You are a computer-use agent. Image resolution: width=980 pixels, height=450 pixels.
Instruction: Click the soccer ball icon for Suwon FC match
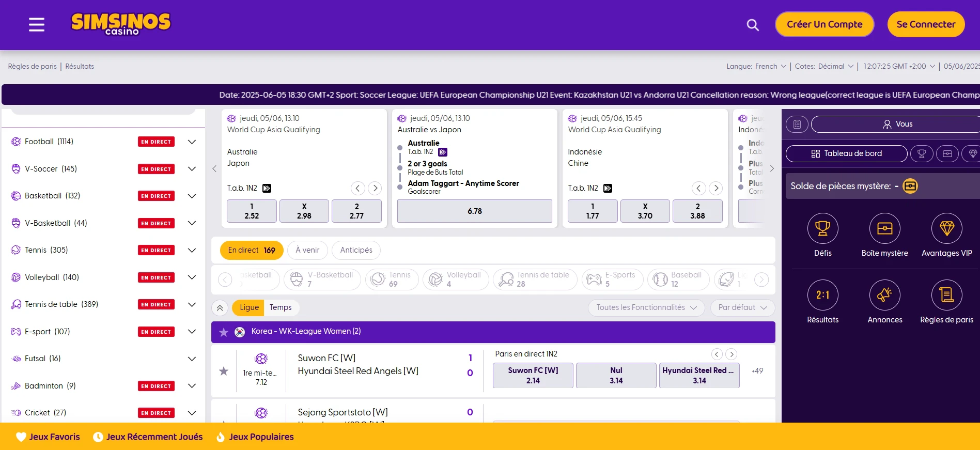click(x=261, y=359)
